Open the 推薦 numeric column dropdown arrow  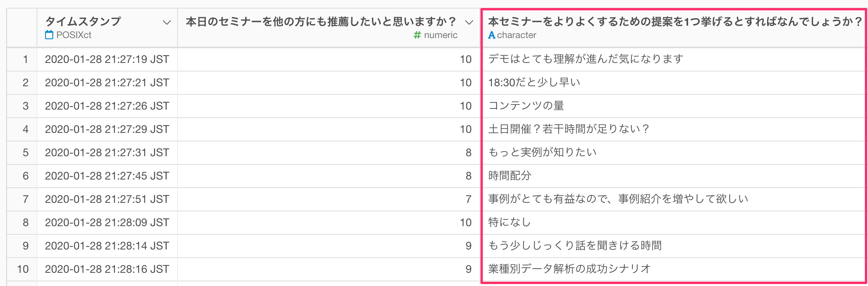(x=469, y=22)
